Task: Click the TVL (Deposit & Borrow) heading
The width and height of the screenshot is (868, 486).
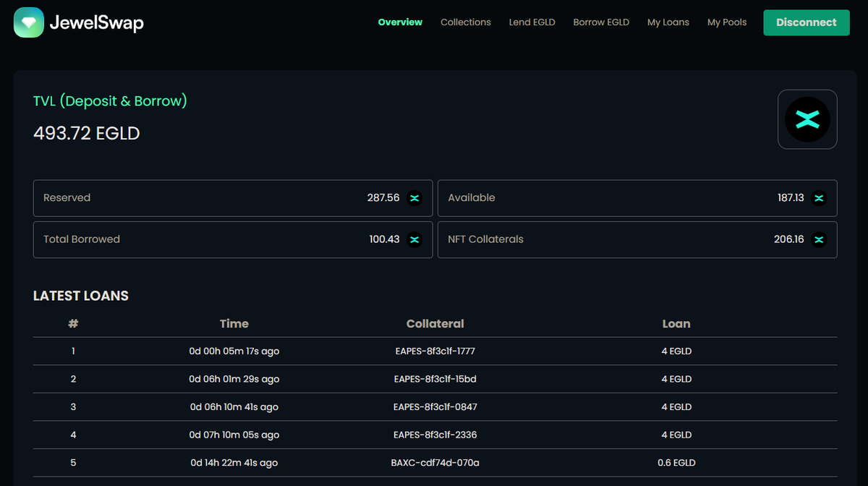Action: tap(110, 101)
